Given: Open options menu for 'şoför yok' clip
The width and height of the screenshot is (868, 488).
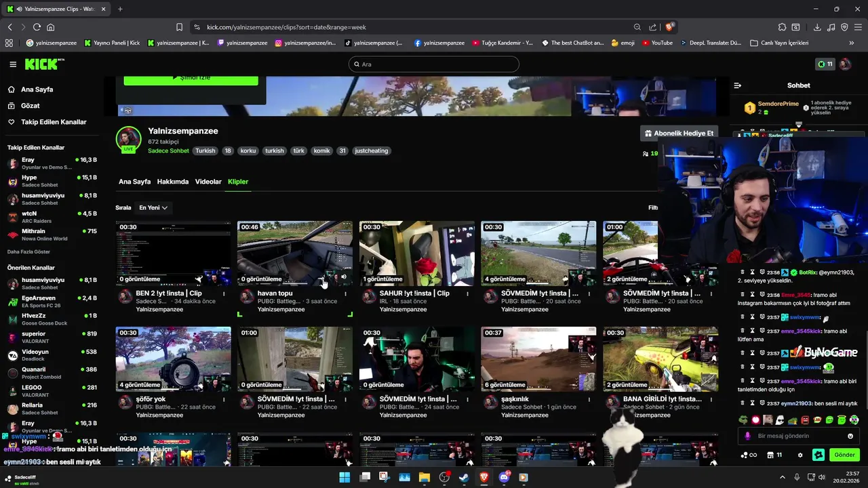Looking at the screenshot, I should (x=223, y=399).
